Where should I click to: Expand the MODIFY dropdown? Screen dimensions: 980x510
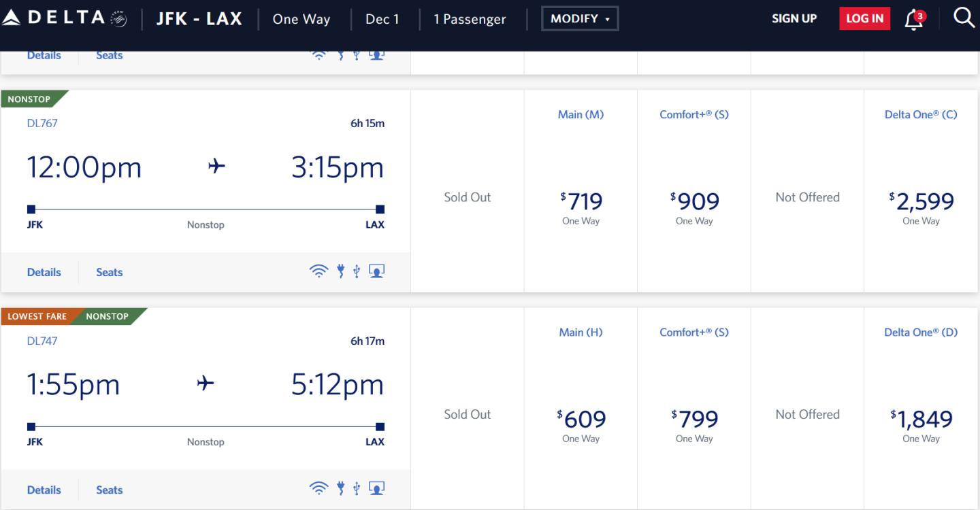coord(580,19)
